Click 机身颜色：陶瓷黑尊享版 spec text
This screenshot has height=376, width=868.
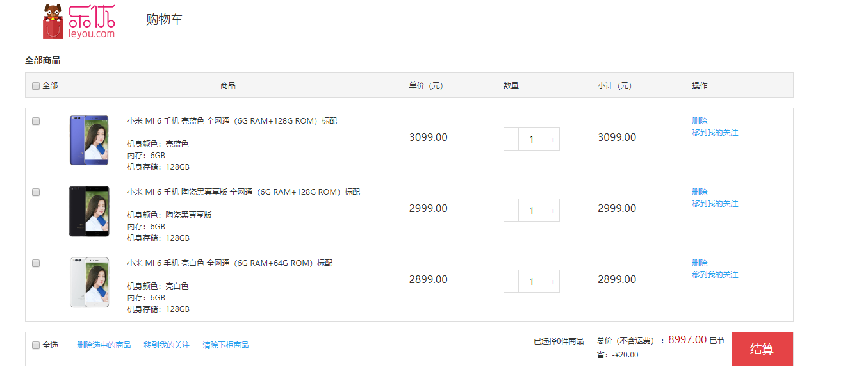pyautogui.click(x=170, y=215)
